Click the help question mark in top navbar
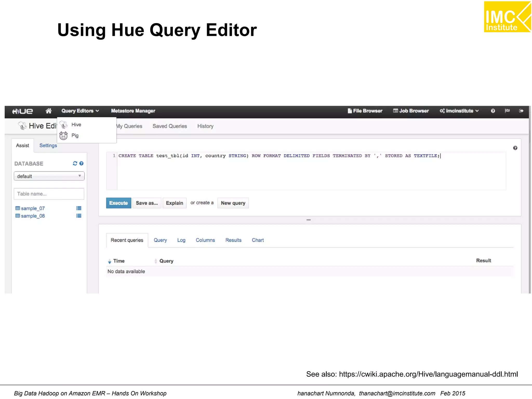 click(x=493, y=111)
